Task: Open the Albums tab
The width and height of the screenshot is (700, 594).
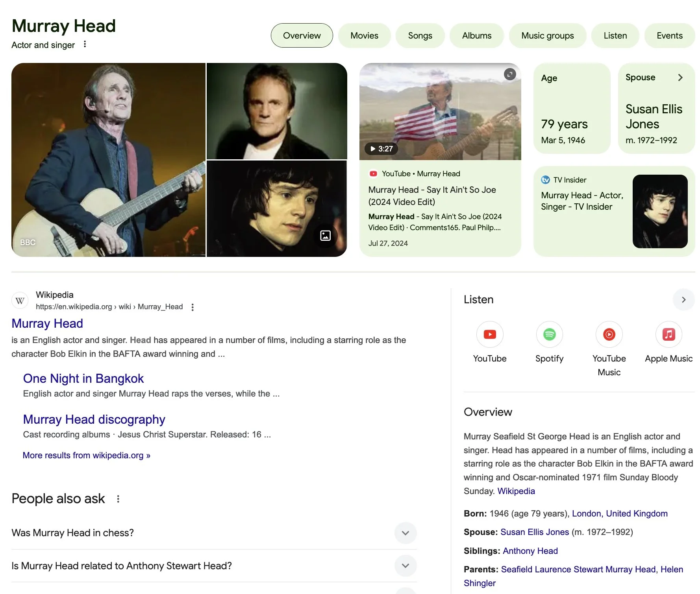Action: [476, 35]
